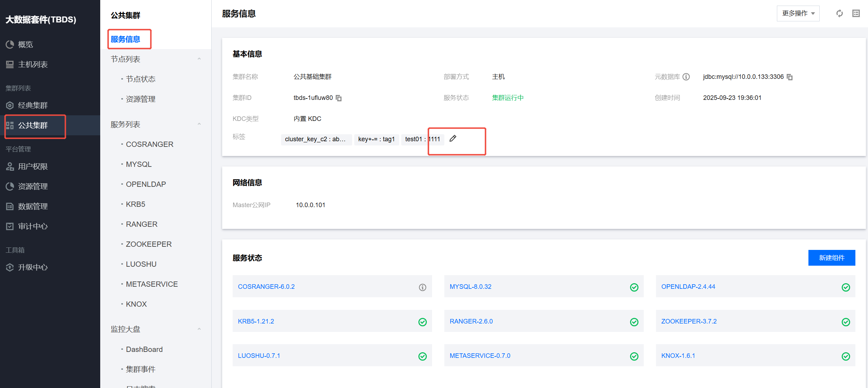
Task: Open 主机列表 in left sidebar
Action: point(33,64)
